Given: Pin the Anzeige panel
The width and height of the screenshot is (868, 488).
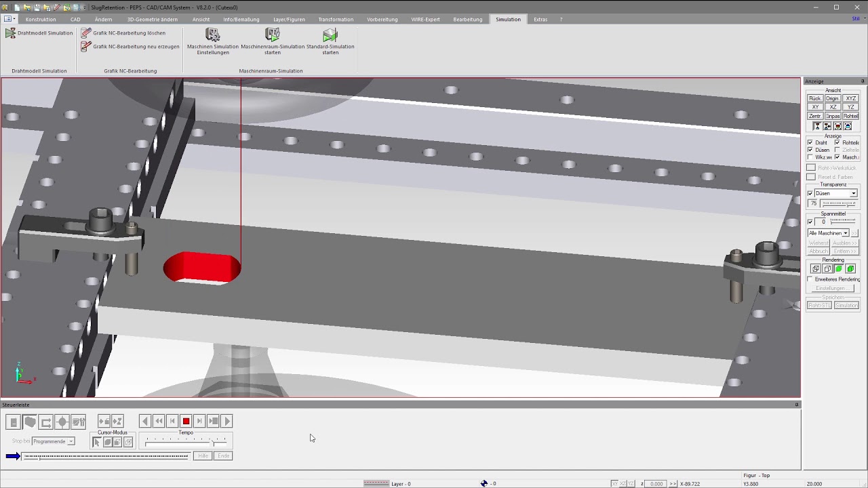Looking at the screenshot, I should [863, 81].
